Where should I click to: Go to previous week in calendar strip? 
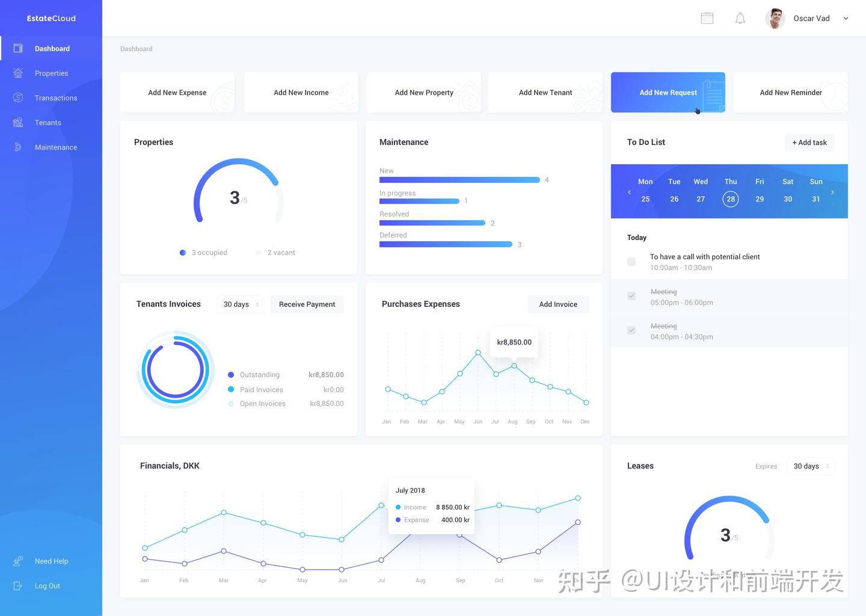[x=629, y=192]
